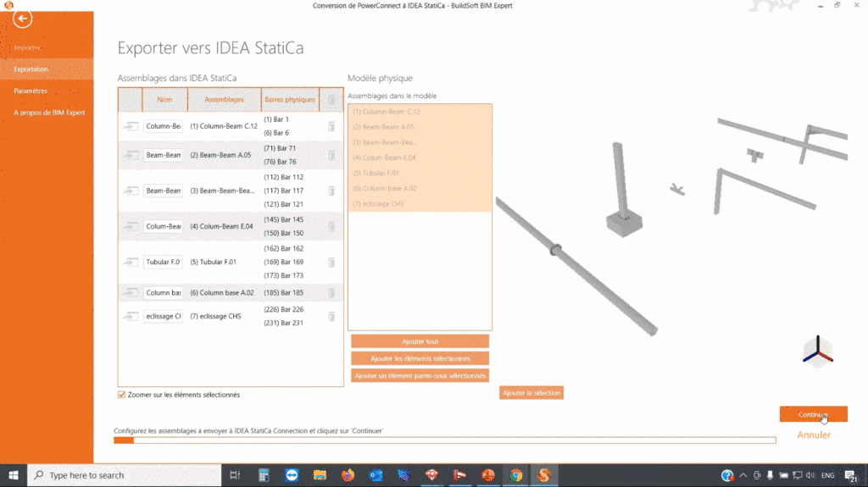
Task: Select (3) Beam-Beam-Bea... in model list
Action: pos(420,142)
